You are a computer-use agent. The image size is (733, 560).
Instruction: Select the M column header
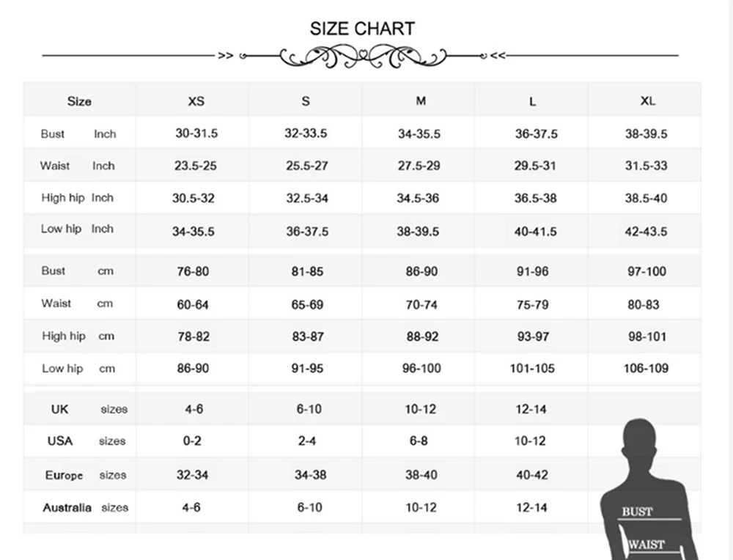click(x=420, y=101)
